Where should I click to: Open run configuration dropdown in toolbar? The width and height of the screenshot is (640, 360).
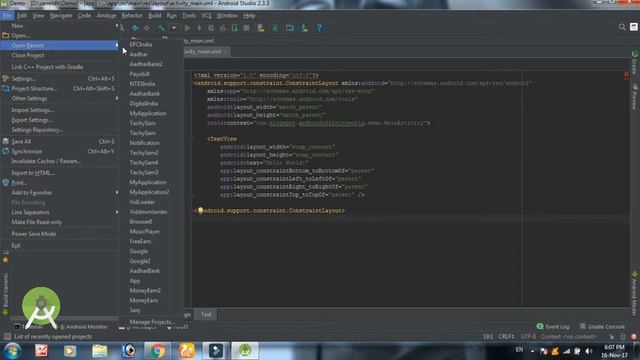tap(174, 28)
